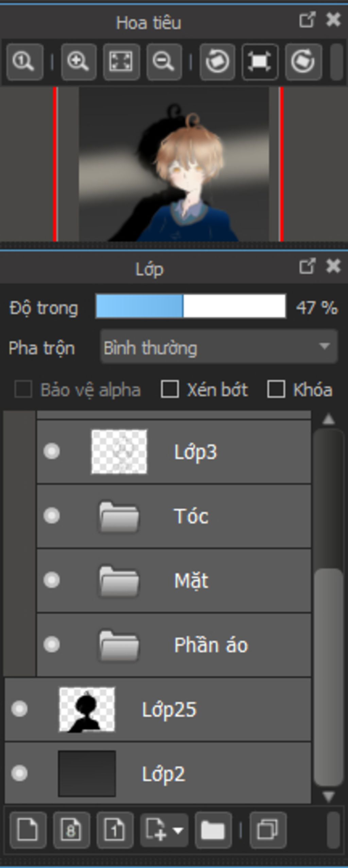Click the zoom to 100% magnifier icon
The width and height of the screenshot is (348, 868).
click(25, 62)
